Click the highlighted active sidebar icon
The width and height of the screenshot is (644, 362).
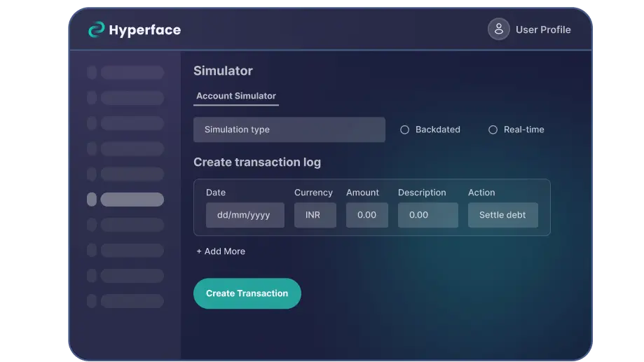(92, 200)
